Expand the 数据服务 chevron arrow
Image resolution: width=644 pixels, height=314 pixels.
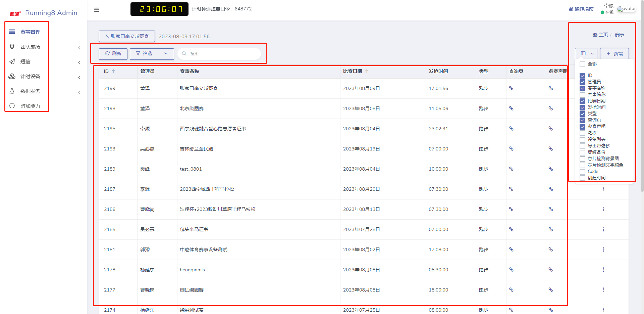point(79,92)
